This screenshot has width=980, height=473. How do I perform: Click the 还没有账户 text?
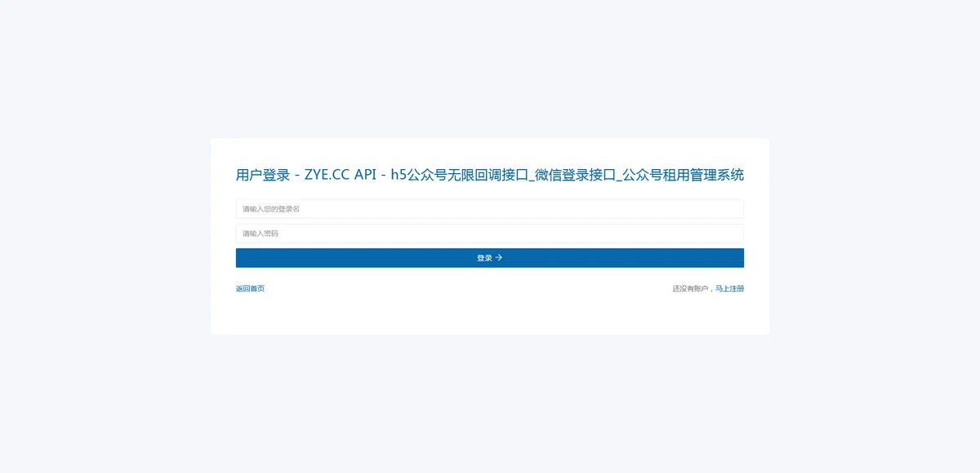pos(690,288)
